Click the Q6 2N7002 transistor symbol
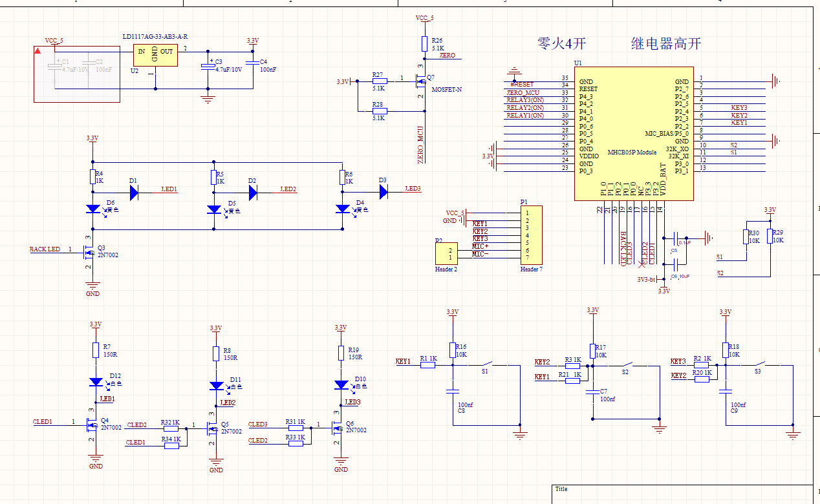 (x=337, y=428)
